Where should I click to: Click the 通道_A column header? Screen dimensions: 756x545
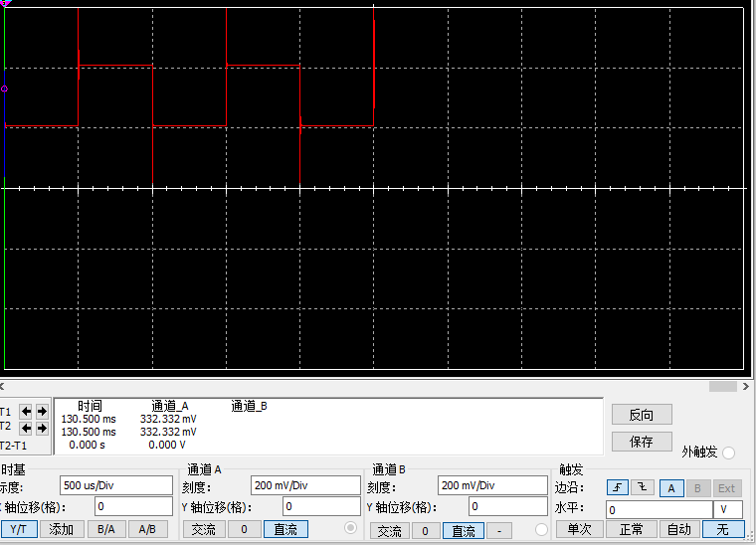click(x=170, y=406)
